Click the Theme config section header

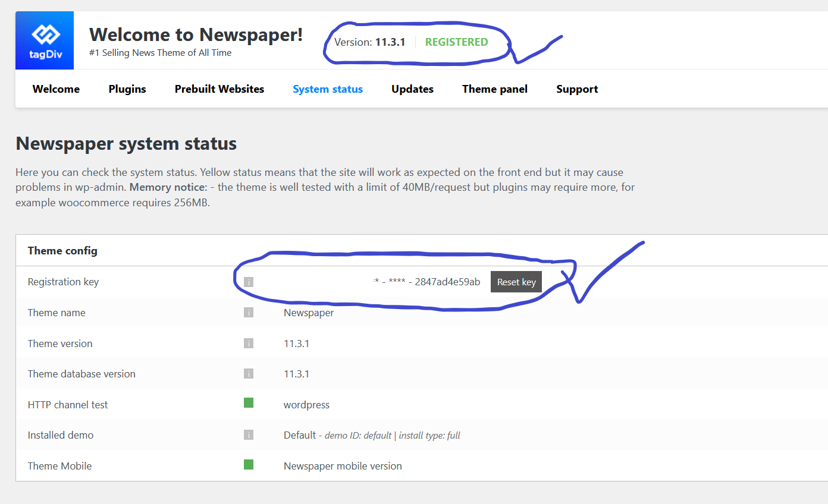pos(62,251)
